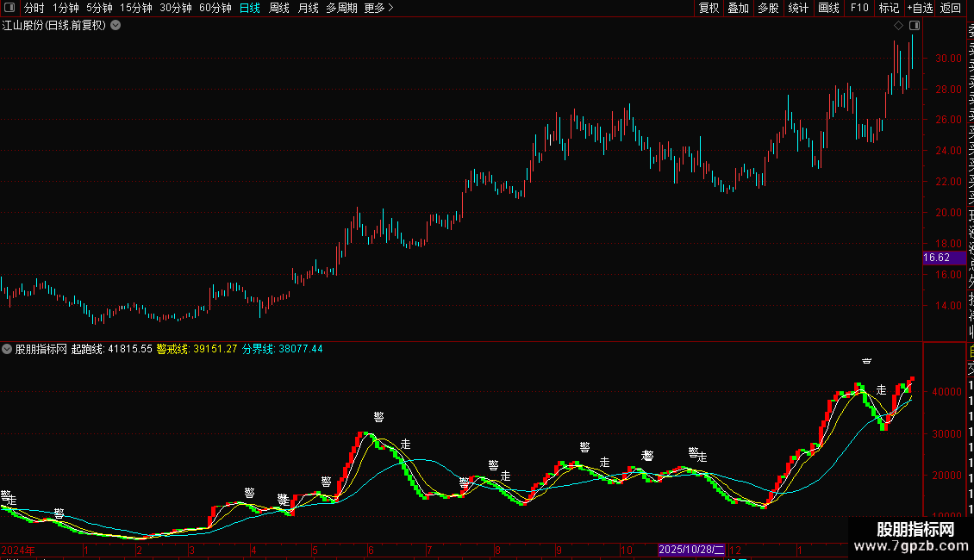
Task: Select the 5分钟 period
Action: [99, 8]
